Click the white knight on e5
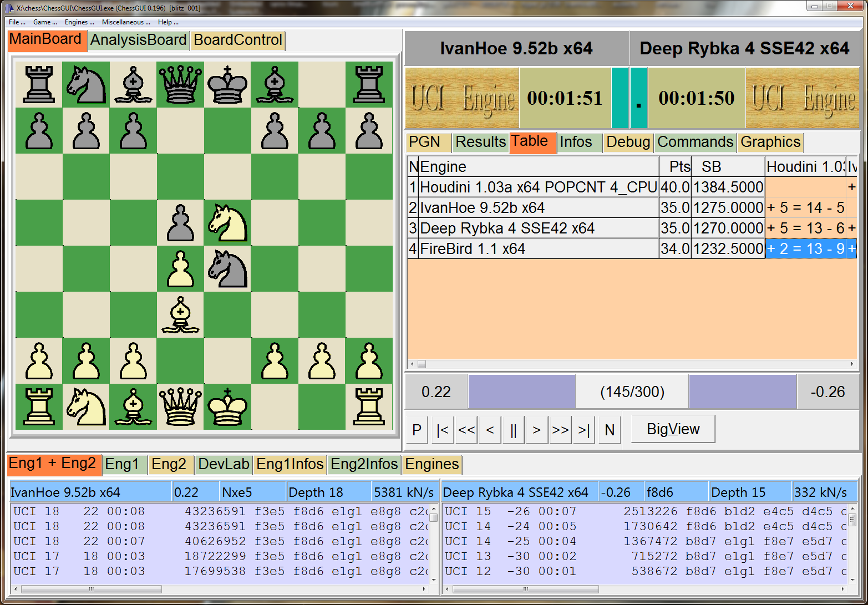This screenshot has height=605, width=868. coord(227,222)
